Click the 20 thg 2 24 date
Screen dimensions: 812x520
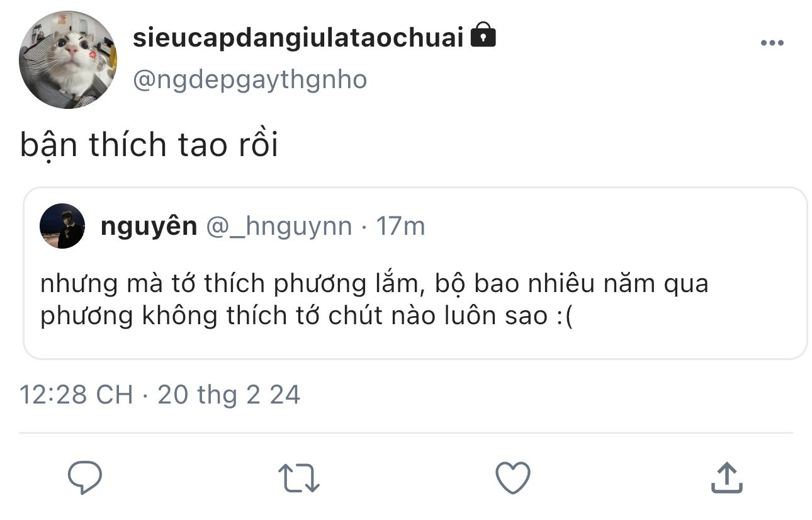[228, 395]
